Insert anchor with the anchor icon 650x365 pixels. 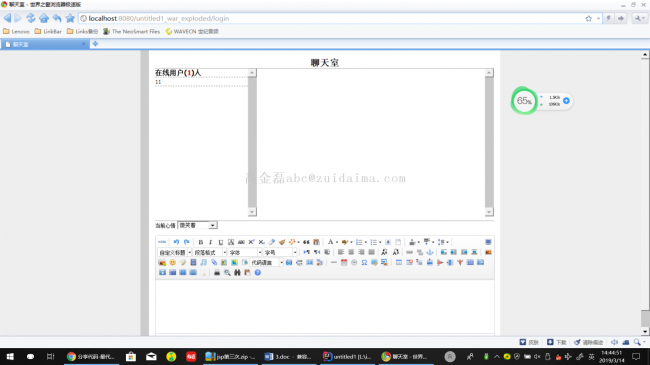430,252
